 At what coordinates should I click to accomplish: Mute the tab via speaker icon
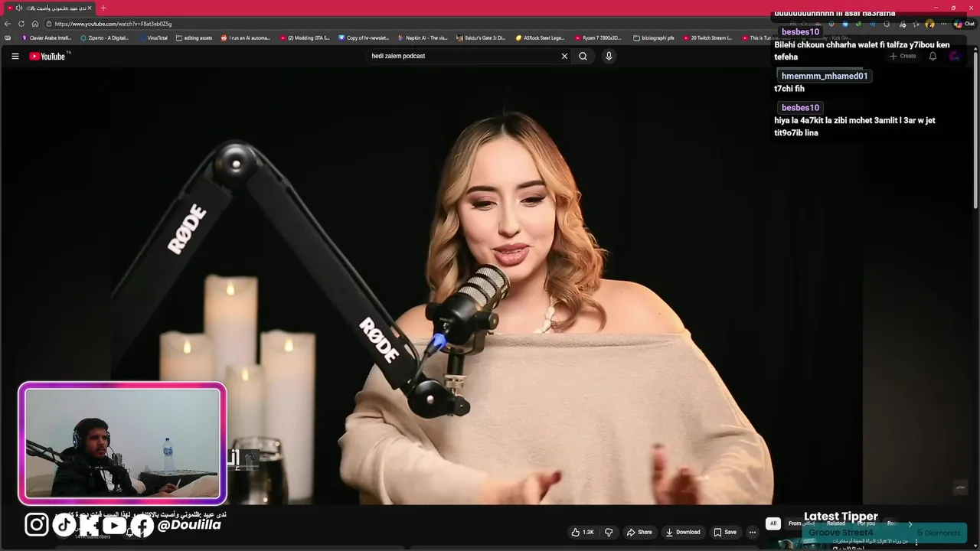(18, 8)
